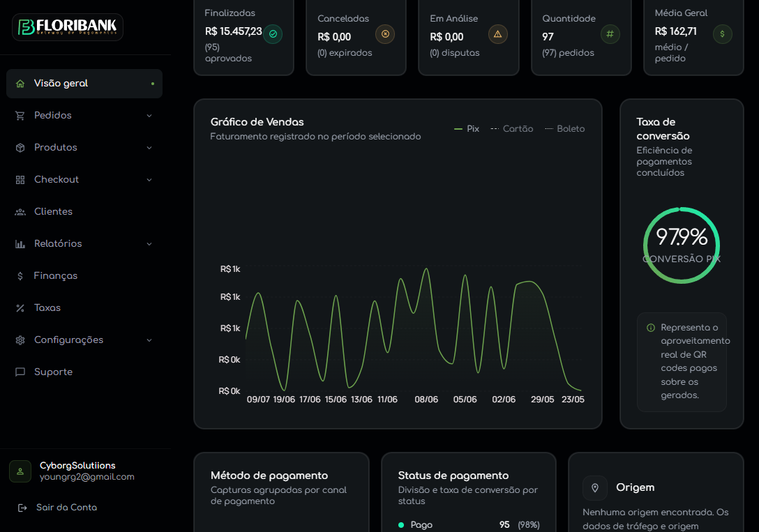Image resolution: width=759 pixels, height=532 pixels.
Task: Toggle the Cartão series in chart legend
Action: [511, 129]
